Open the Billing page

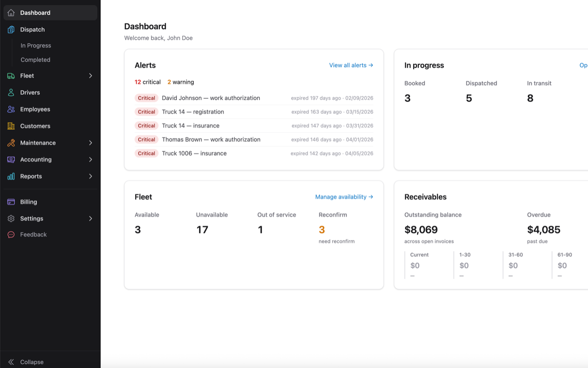[50, 202]
